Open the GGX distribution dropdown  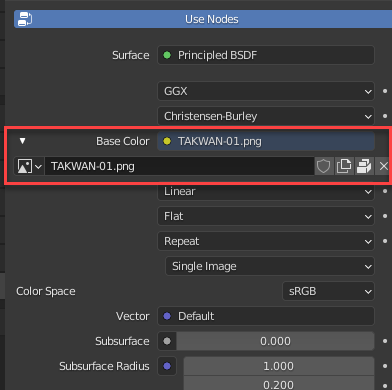point(266,91)
